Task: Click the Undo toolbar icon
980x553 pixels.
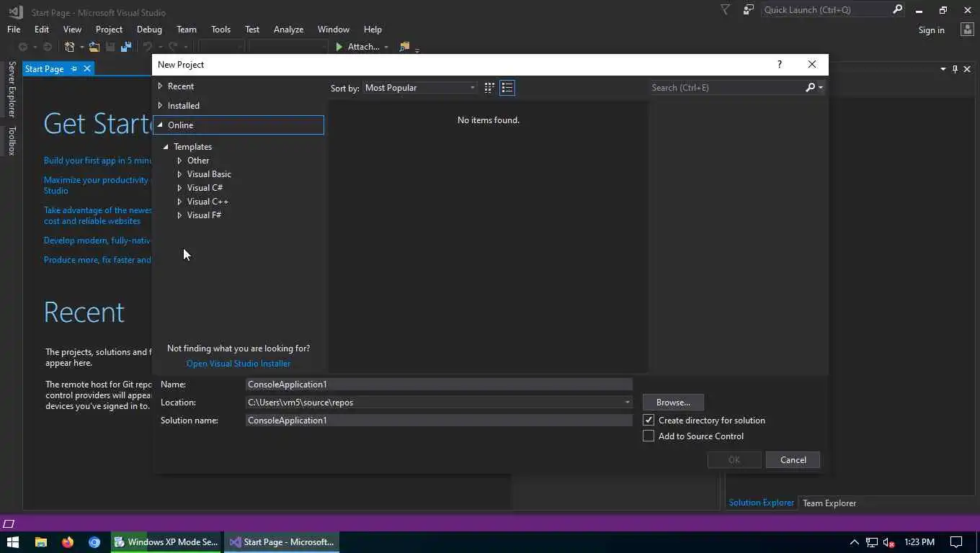Action: (148, 47)
